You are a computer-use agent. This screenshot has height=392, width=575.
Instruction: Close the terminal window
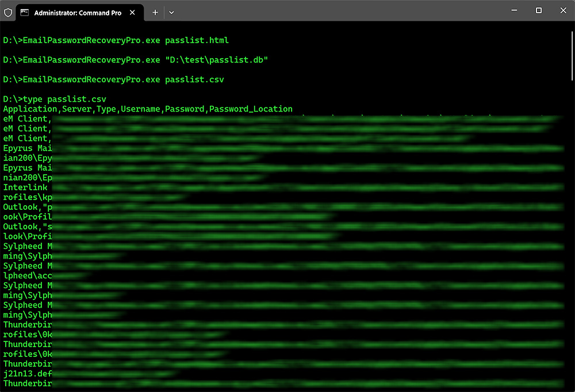pos(563,10)
